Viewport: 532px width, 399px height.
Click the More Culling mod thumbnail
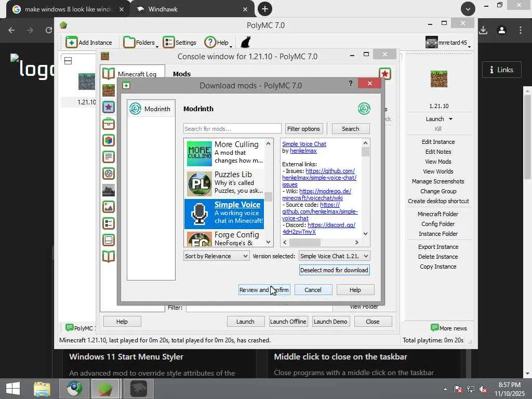pyautogui.click(x=199, y=154)
